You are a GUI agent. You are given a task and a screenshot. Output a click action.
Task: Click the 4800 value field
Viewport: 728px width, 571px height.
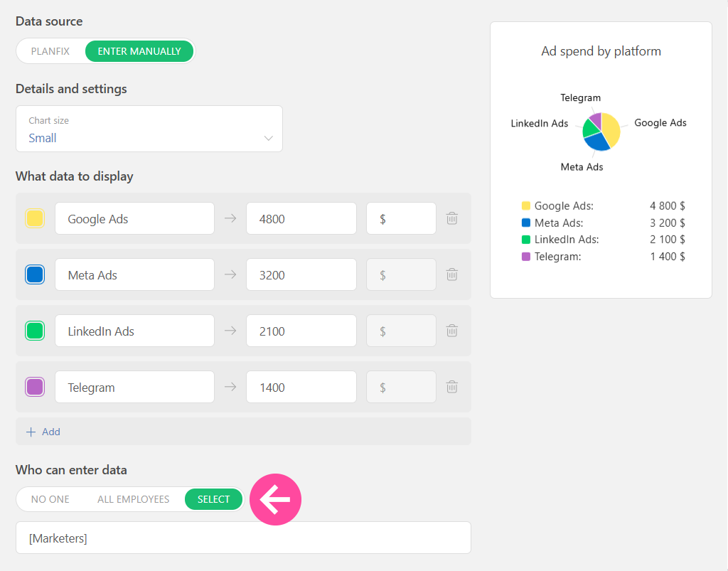coord(301,218)
